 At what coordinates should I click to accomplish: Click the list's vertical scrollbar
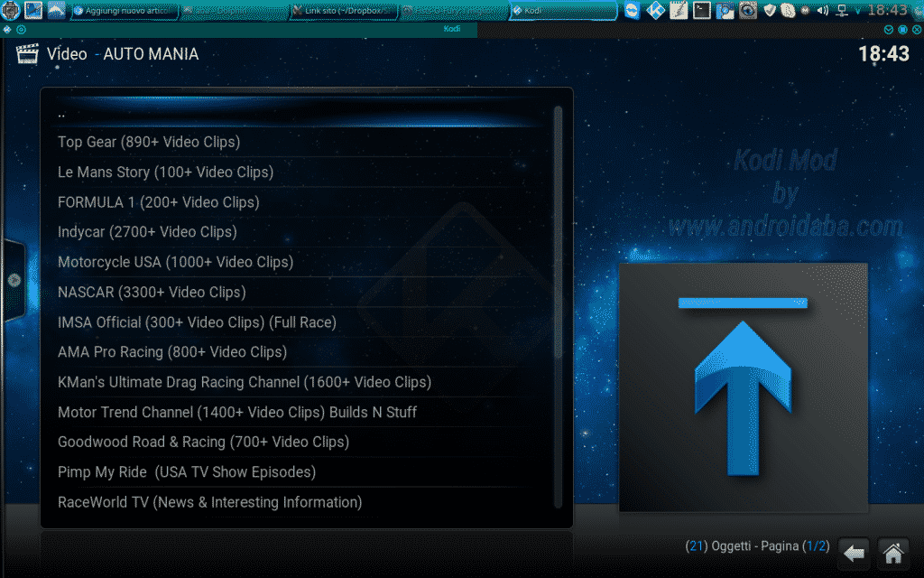click(x=558, y=307)
